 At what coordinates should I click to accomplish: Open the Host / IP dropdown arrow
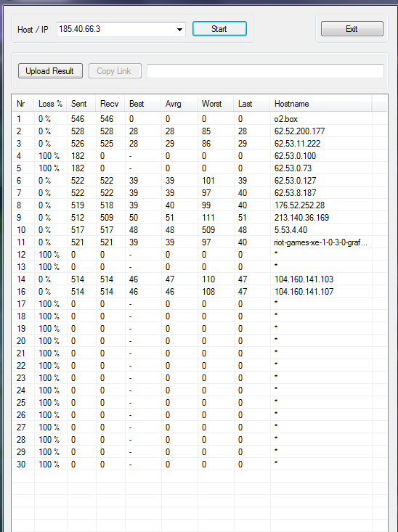(179, 30)
